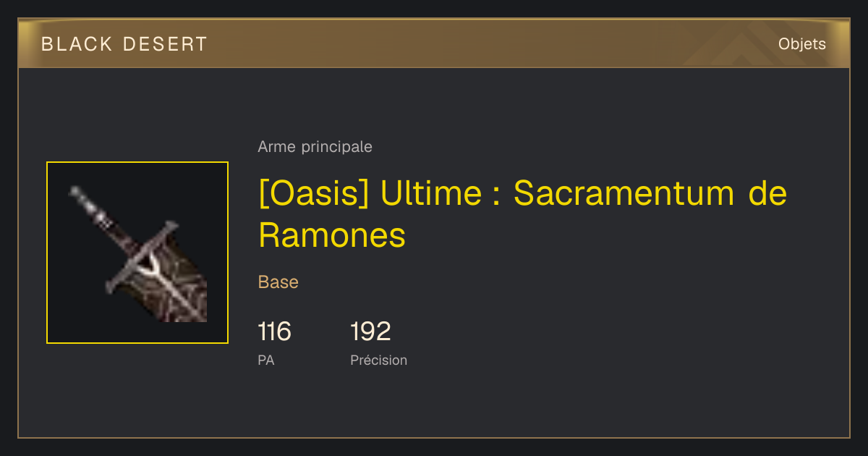Click the word Ramones on the second line

tap(332, 235)
